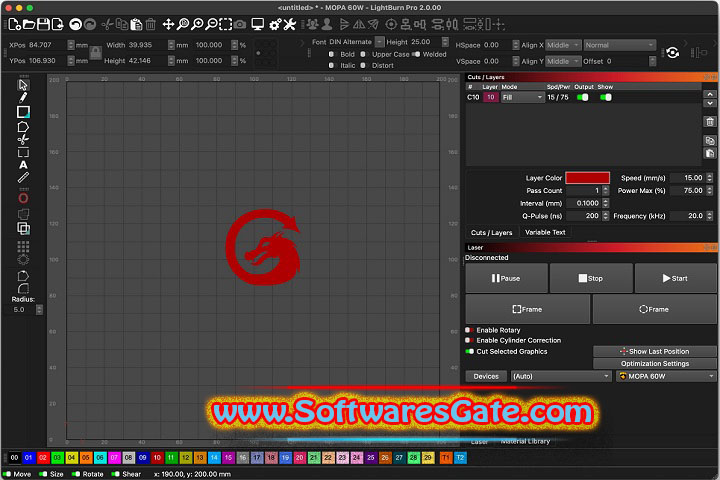Pick the Draw Lines pencil tool
Screen dimensions: 720x480
point(23,97)
